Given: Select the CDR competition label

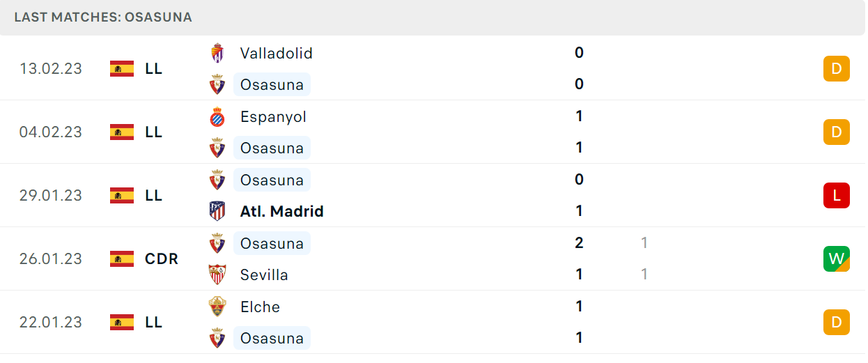Looking at the screenshot, I should [162, 258].
